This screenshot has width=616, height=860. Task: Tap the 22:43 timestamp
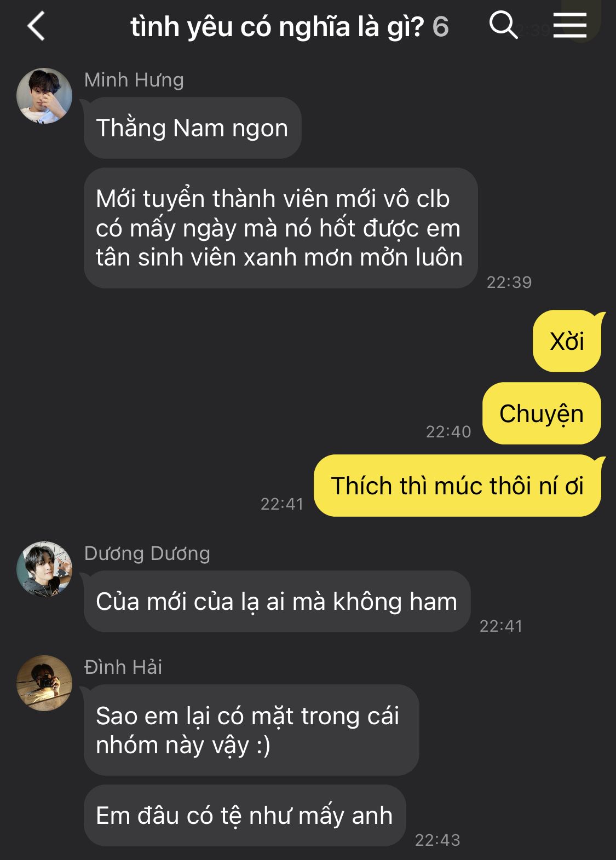click(437, 840)
